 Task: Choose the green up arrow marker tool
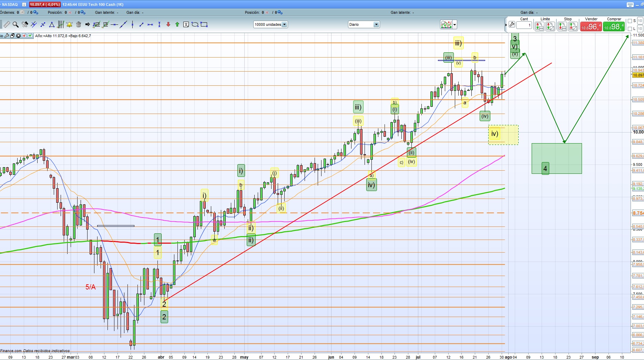point(177,24)
